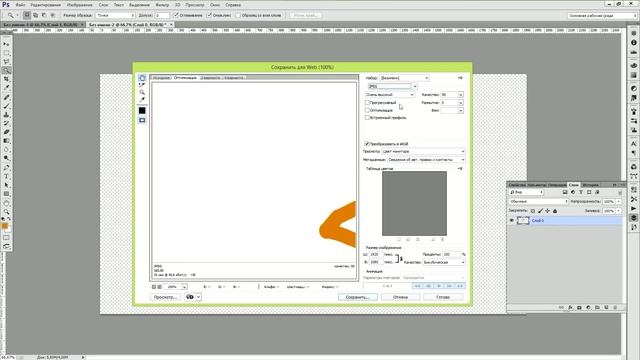
Task: Open the Обычные blend mode dropdown in Layers
Action: tap(538, 202)
